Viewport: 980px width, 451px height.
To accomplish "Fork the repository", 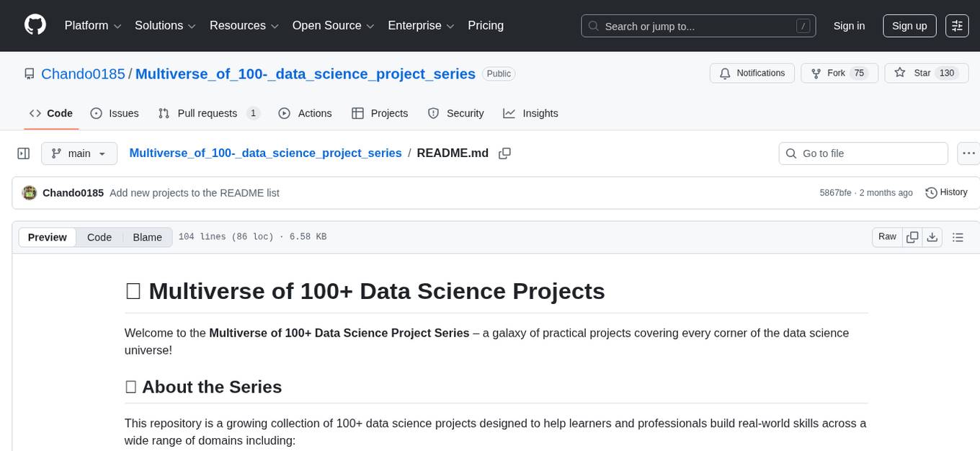I will tap(839, 73).
